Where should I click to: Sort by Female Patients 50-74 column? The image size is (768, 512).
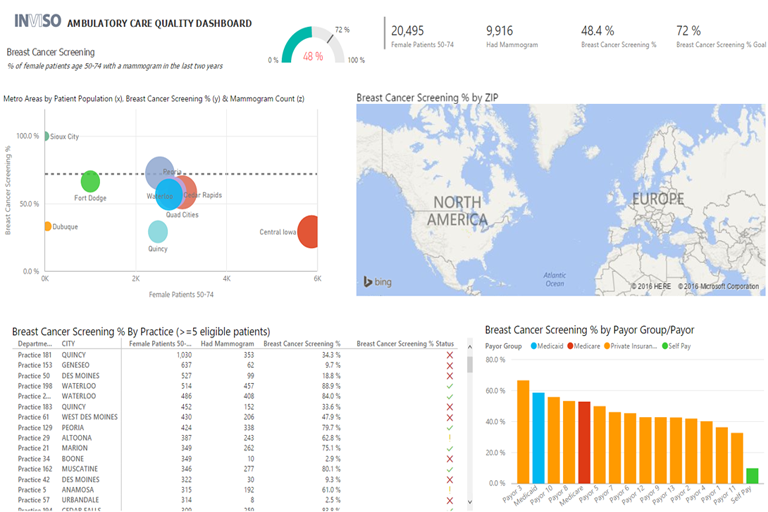[160, 343]
